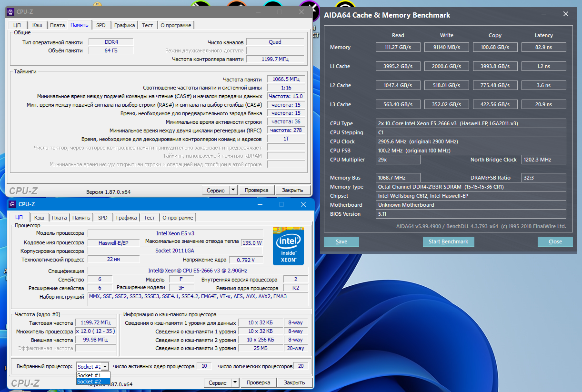Click the Intel Inside Xeon logo
The image size is (582, 392).
pyautogui.click(x=288, y=246)
